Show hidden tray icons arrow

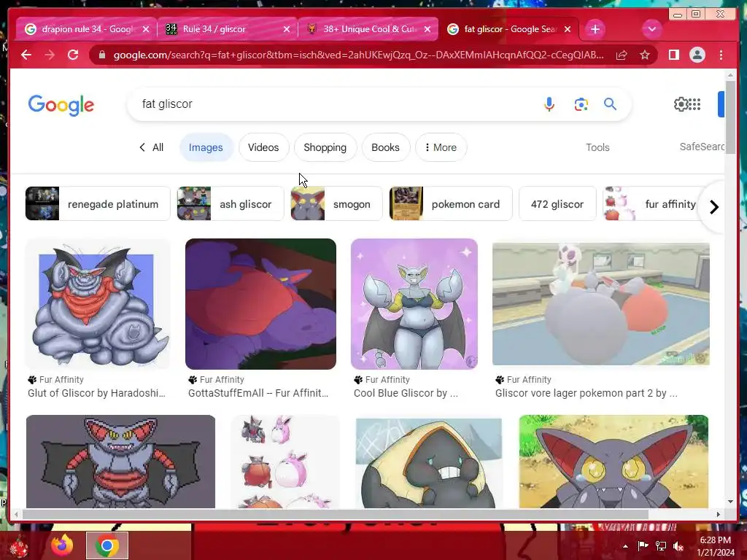[625, 546]
